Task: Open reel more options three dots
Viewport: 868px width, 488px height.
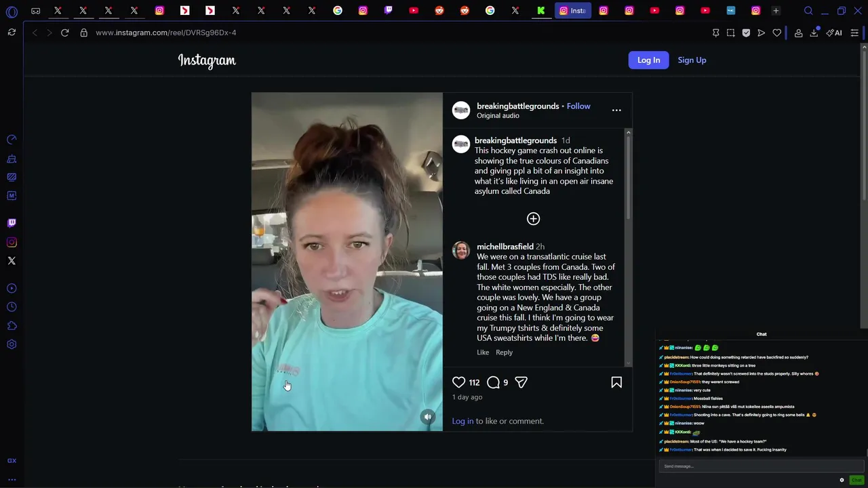Action: (616, 110)
